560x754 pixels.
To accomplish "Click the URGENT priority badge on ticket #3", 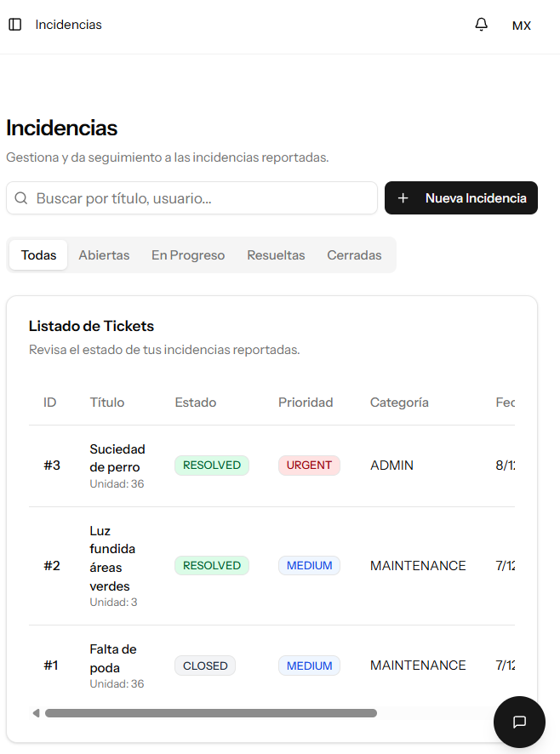I will tap(308, 465).
